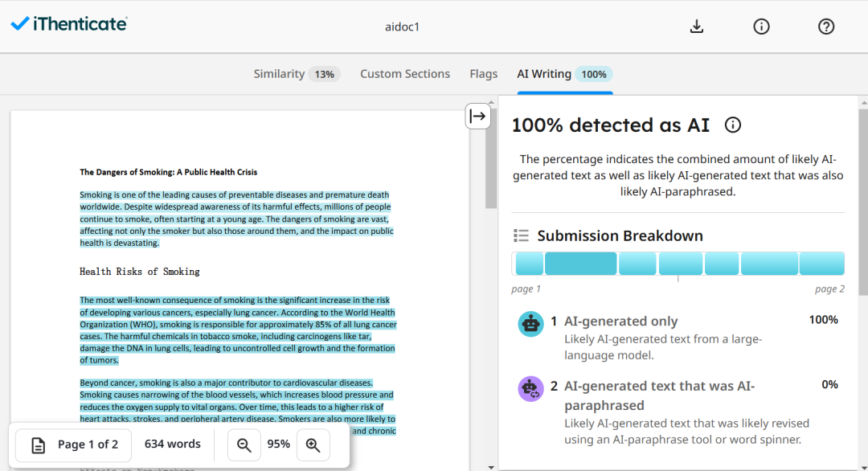Click the 0% value for AI-paraphrased
This screenshot has width=868, height=471.
pyautogui.click(x=829, y=385)
